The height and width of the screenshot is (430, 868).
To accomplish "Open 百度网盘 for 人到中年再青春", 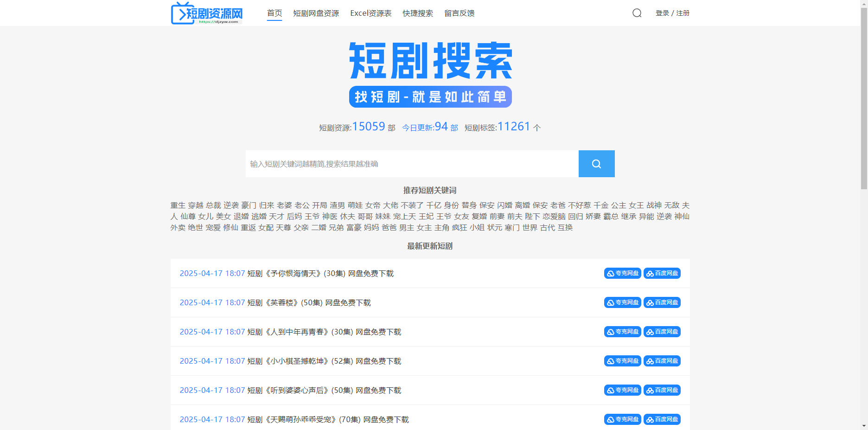I will click(662, 332).
